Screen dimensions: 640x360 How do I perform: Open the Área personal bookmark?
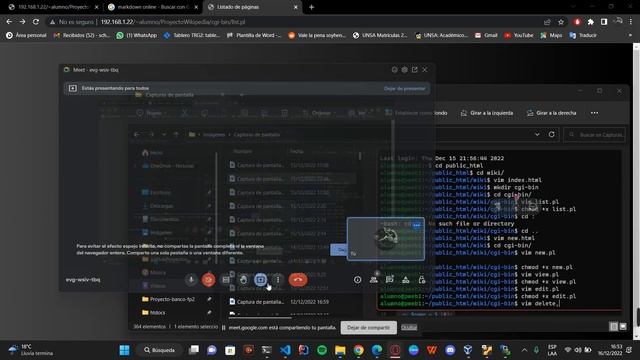tap(27, 36)
